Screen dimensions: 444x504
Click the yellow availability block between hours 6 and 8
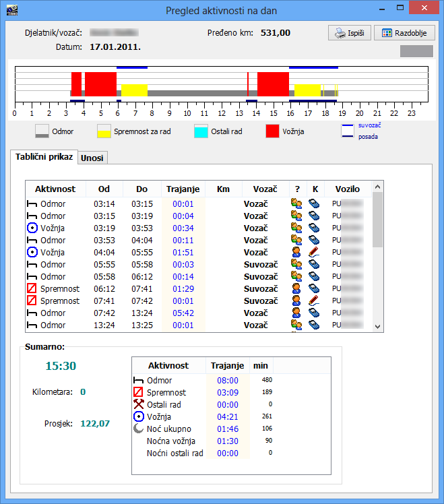coord(134,90)
